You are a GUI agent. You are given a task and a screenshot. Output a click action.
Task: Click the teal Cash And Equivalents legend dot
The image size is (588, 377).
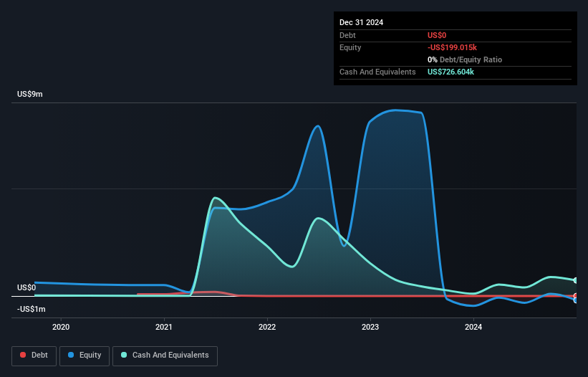tap(124, 355)
